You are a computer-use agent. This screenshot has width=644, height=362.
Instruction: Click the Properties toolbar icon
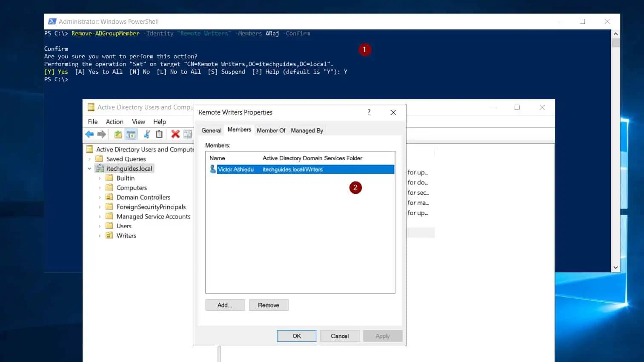pyautogui.click(x=187, y=135)
